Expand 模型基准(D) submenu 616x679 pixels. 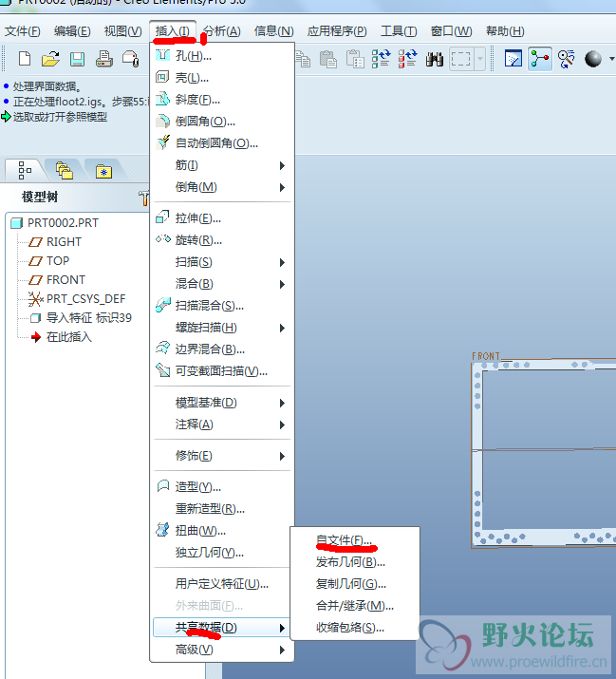pyautogui.click(x=222, y=403)
